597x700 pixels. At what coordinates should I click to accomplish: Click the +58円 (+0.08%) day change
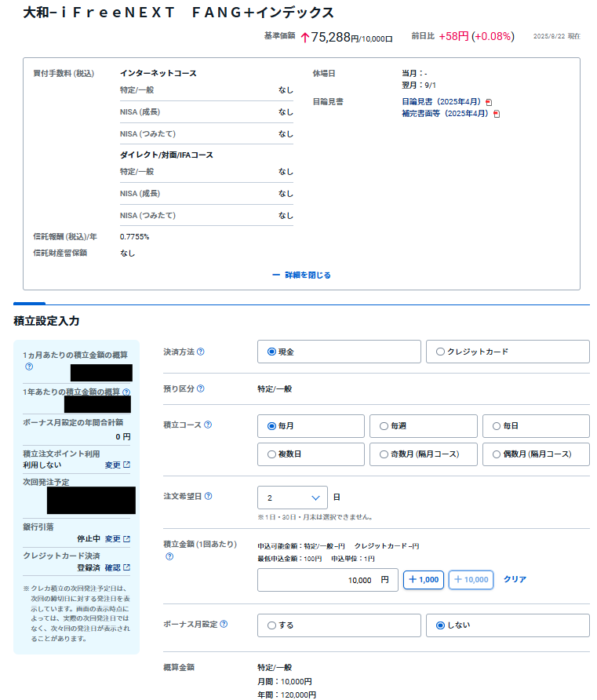pos(476,36)
